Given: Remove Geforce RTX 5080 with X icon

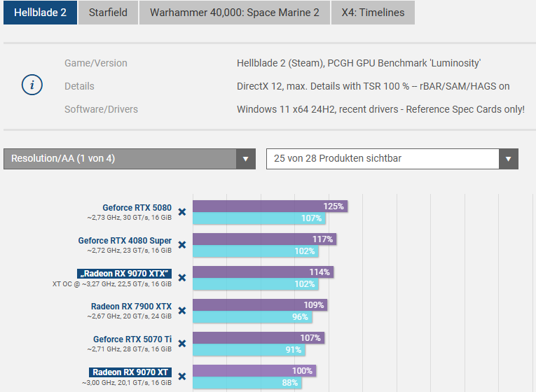Looking at the screenshot, I should coord(182,212).
